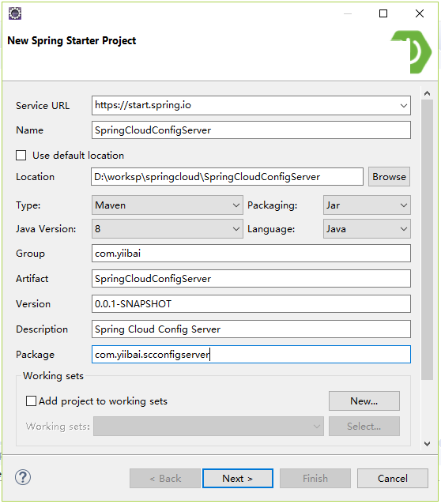
Task: Click the Eclipse window icon in title bar
Action: [x=15, y=13]
